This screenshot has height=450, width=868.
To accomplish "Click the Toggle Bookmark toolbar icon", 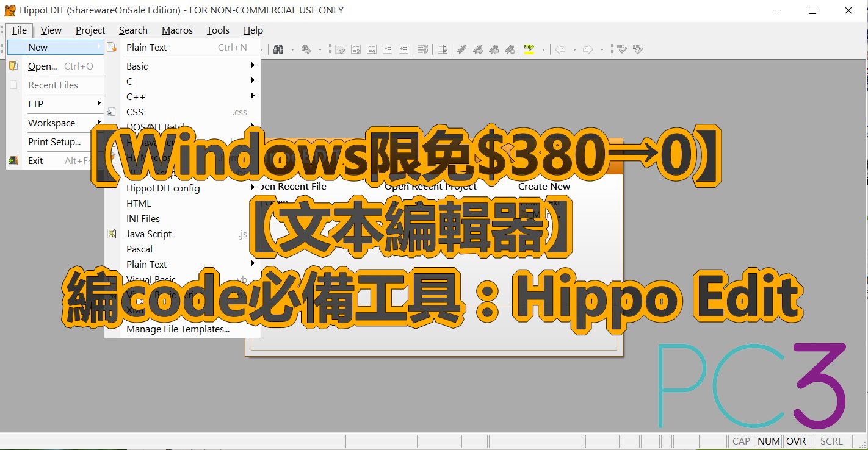I will pos(461,49).
